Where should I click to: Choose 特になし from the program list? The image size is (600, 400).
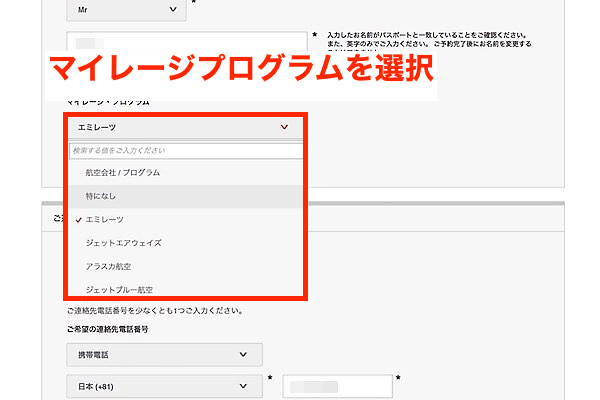(x=185, y=196)
